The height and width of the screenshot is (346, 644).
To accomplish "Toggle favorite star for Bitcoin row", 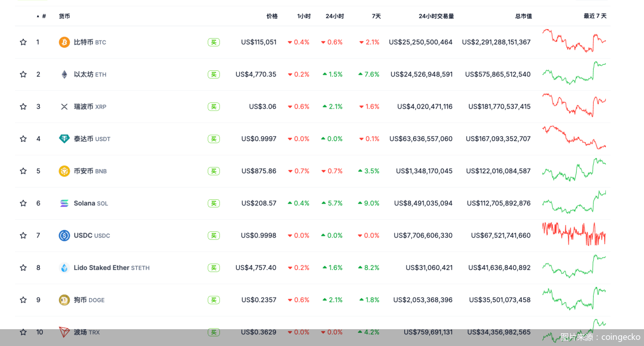I will tap(23, 42).
